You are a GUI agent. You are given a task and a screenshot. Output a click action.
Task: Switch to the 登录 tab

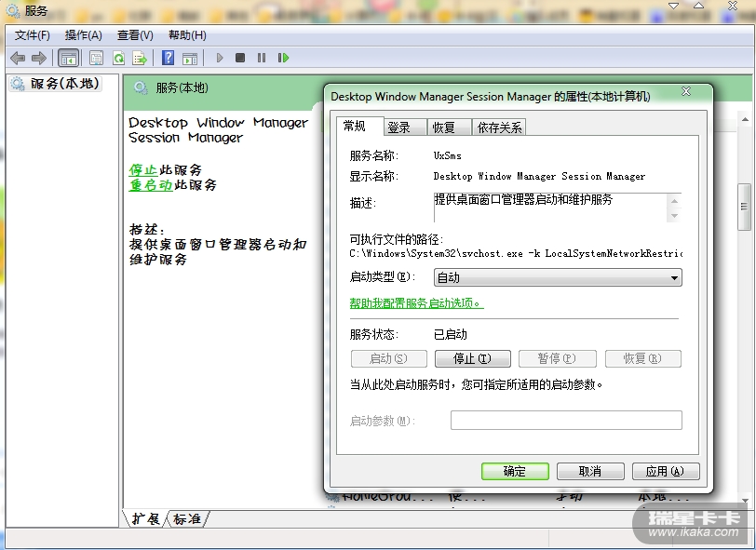404,127
